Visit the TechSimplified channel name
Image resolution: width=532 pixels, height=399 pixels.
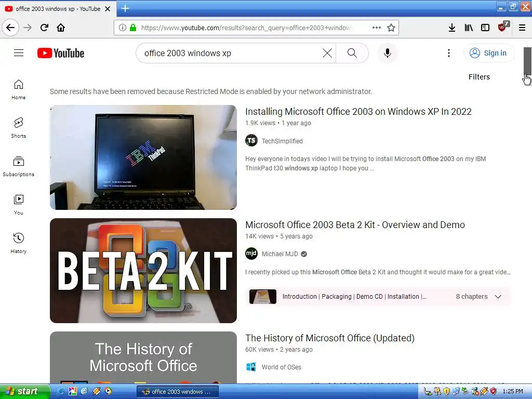point(282,141)
